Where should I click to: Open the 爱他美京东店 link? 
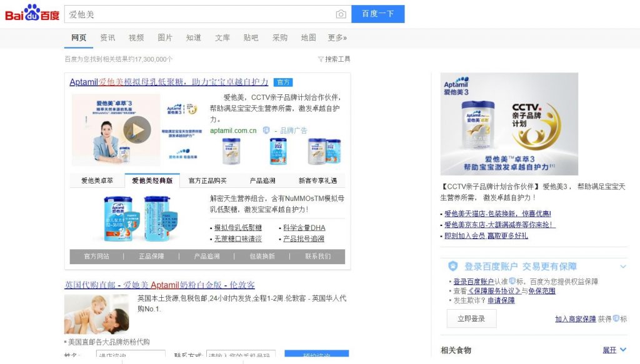click(500, 225)
